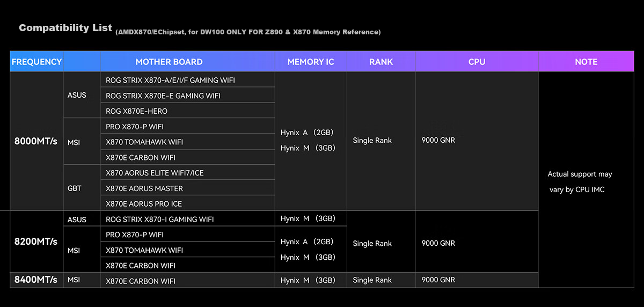Click the "Actual support may" note line

pos(580,174)
